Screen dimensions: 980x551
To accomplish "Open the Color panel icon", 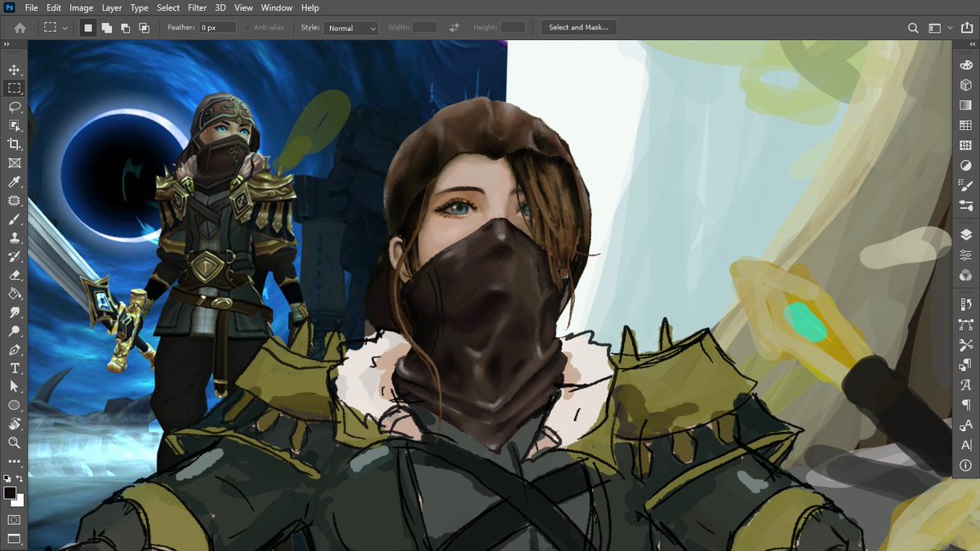I will (x=966, y=67).
